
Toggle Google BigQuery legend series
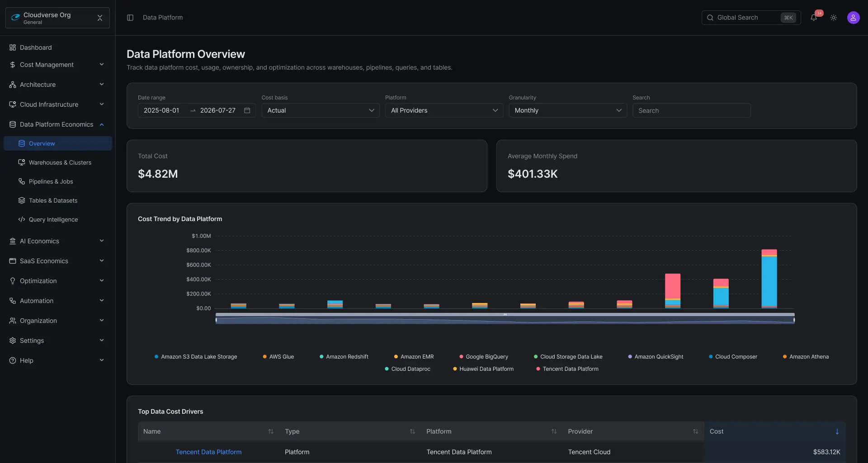pos(483,357)
